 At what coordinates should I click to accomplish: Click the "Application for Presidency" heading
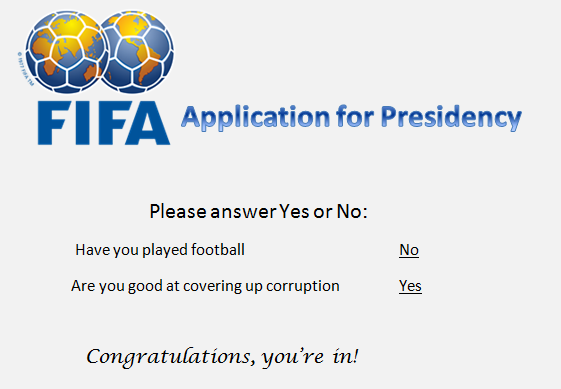351,118
